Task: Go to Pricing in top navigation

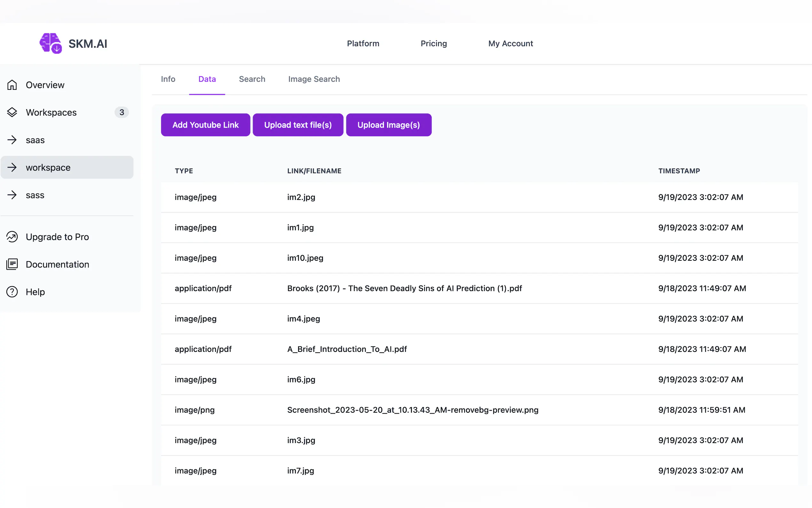Action: coord(433,44)
